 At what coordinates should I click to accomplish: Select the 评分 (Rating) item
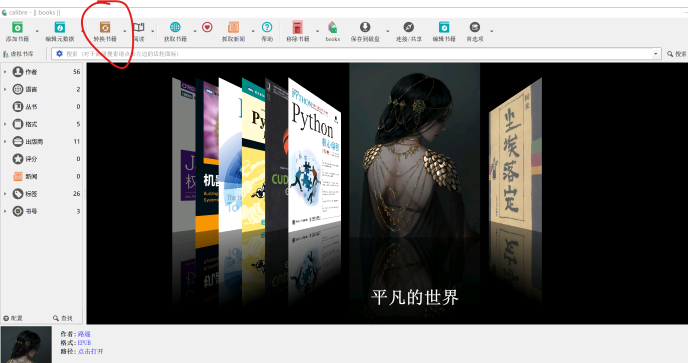pyautogui.click(x=42, y=159)
